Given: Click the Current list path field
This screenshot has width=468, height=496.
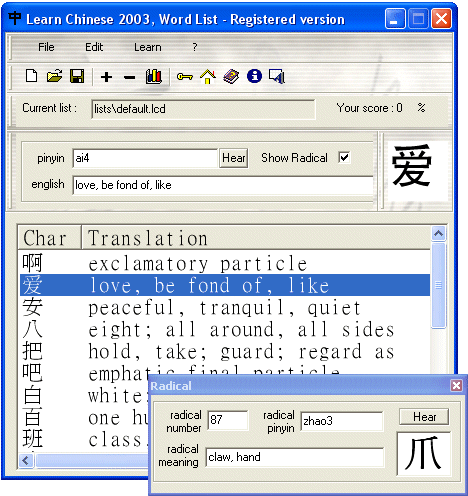Looking at the screenshot, I should point(203,109).
